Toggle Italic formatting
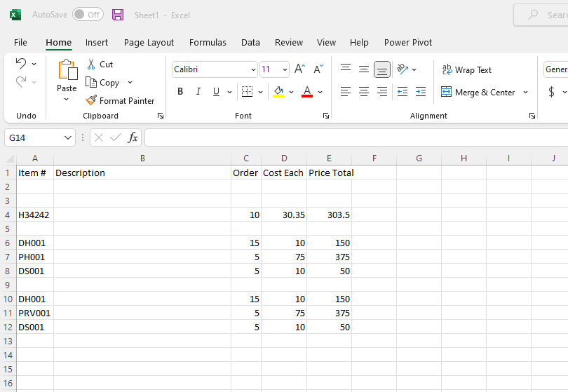 point(198,91)
